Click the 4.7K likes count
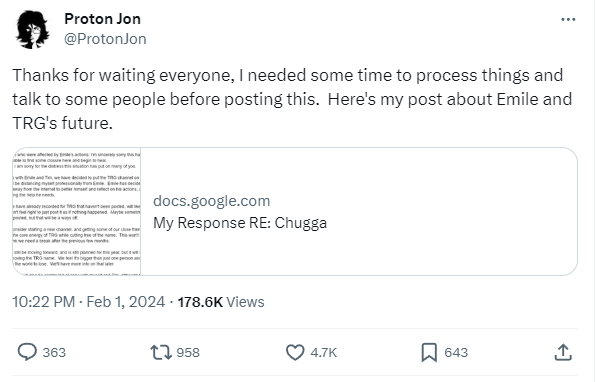This screenshot has height=382, width=596. click(x=323, y=353)
